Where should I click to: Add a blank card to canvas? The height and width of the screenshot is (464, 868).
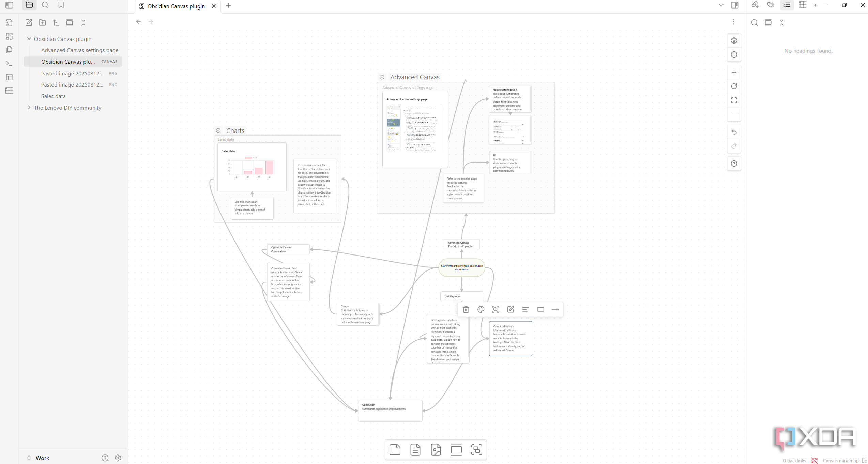tap(395, 450)
